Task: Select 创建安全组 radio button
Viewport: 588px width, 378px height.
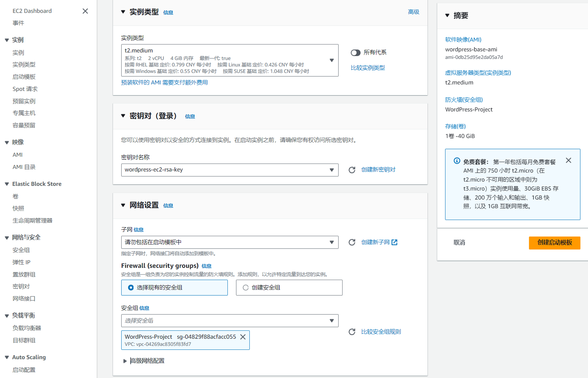Action: tap(246, 288)
